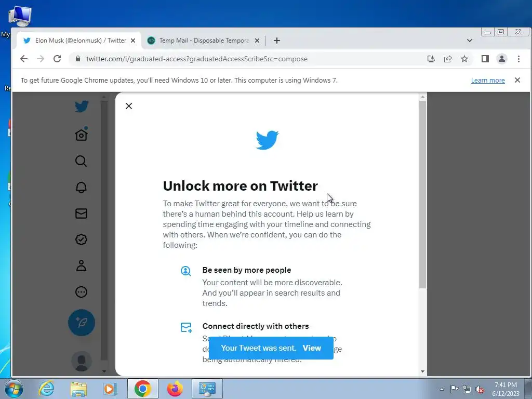Image resolution: width=532 pixels, height=399 pixels.
Task: Open Windows Media Player on taskbar
Action: [110, 389]
